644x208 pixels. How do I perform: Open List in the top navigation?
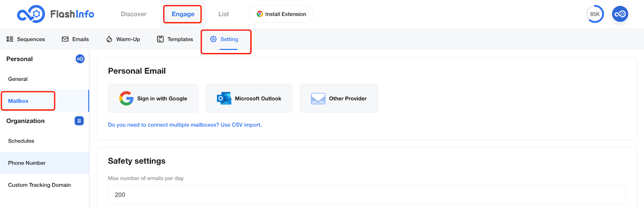coord(223,14)
